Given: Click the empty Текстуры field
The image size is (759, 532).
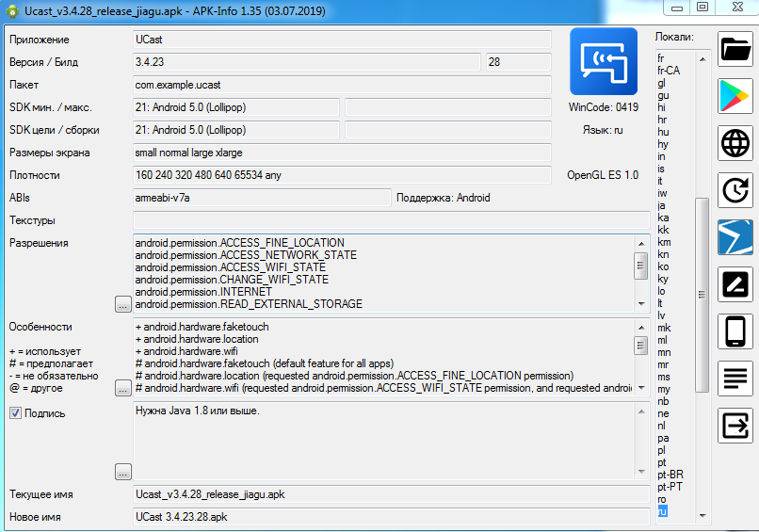Looking at the screenshot, I should tap(391, 220).
